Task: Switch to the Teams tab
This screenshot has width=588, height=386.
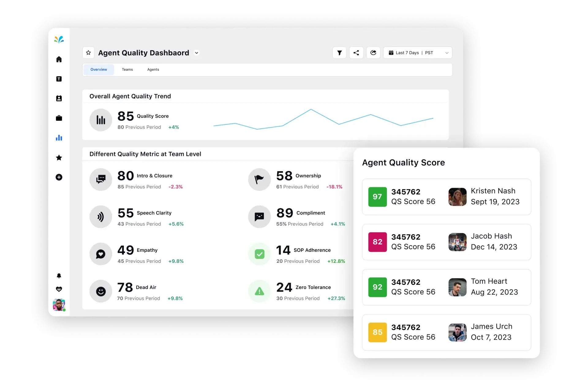Action: coord(127,69)
